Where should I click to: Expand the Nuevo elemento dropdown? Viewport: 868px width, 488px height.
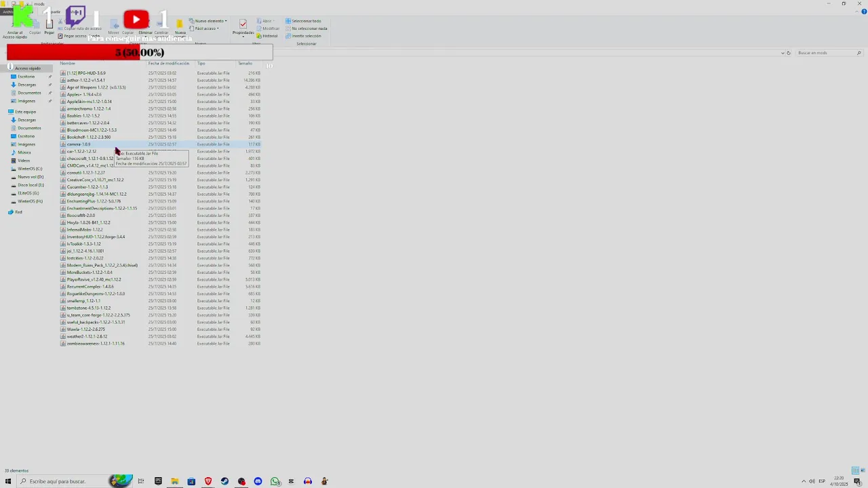pos(208,21)
